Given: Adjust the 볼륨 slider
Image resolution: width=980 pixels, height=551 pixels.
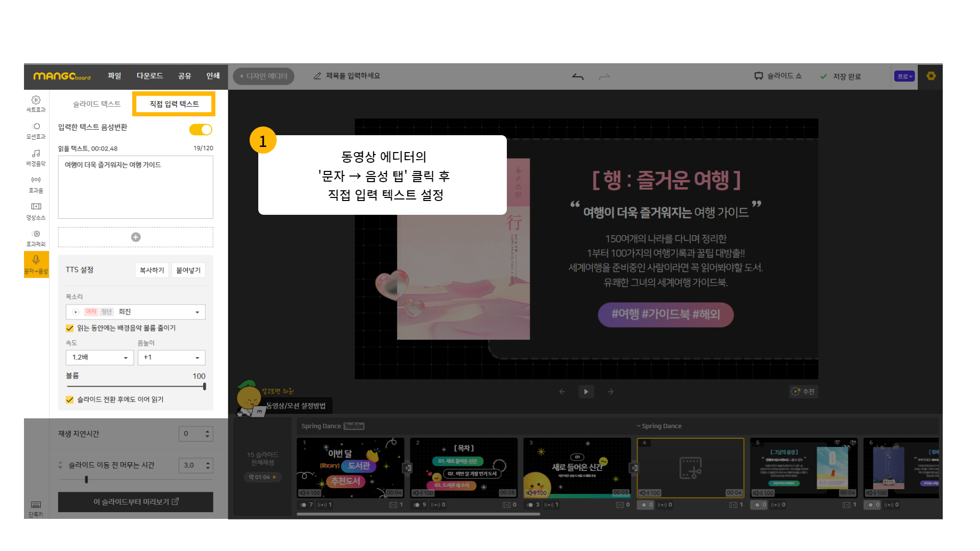Looking at the screenshot, I should (x=136, y=387).
